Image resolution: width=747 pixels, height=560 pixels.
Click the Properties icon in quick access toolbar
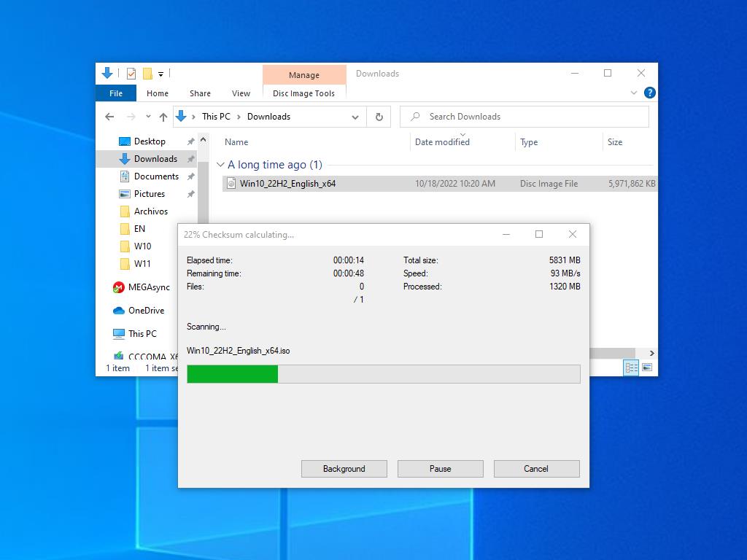131,74
